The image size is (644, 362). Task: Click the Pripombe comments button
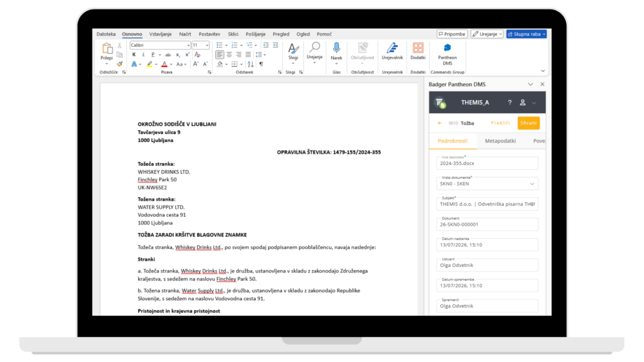tap(452, 34)
